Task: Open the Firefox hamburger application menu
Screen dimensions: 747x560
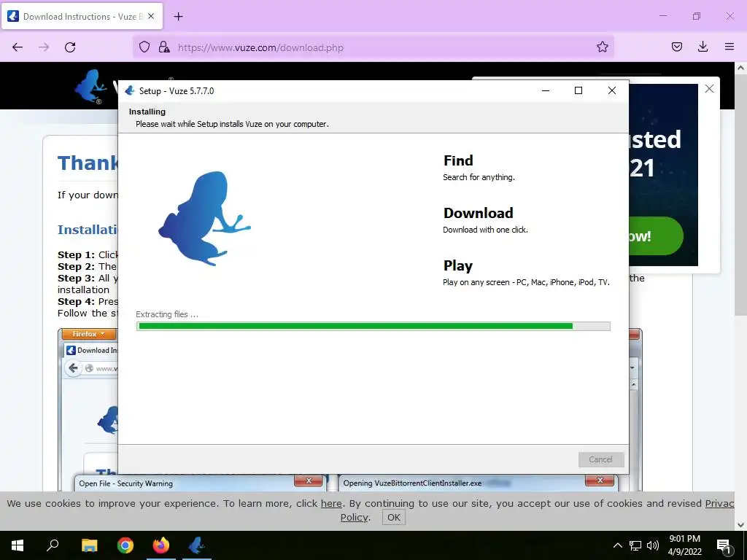Action: pyautogui.click(x=729, y=47)
